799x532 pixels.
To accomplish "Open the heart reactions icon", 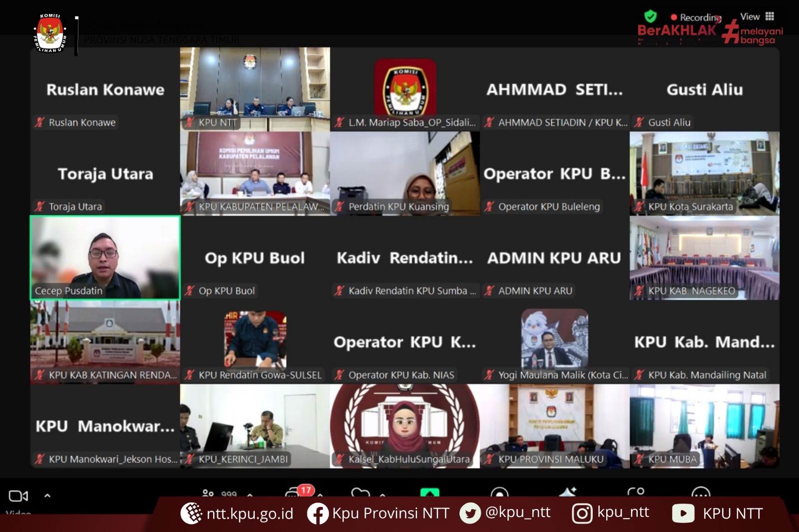I will click(x=360, y=493).
